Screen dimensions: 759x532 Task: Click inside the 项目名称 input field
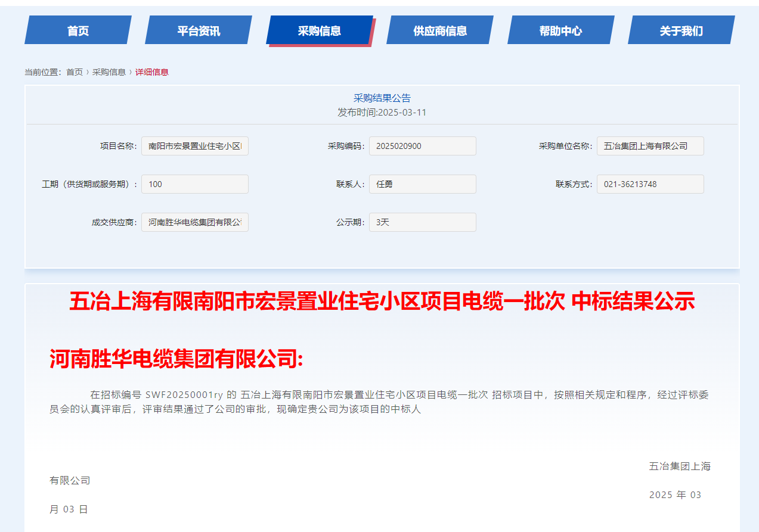[194, 145]
